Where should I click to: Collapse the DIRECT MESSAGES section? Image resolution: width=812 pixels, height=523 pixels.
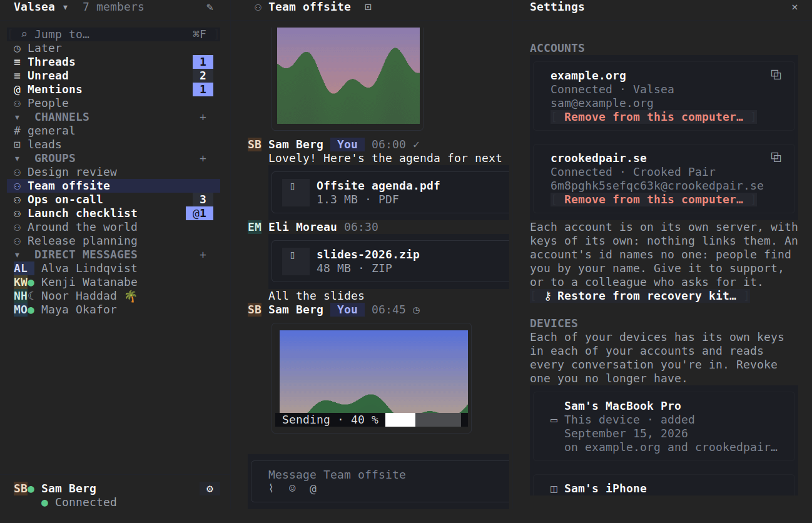18,255
